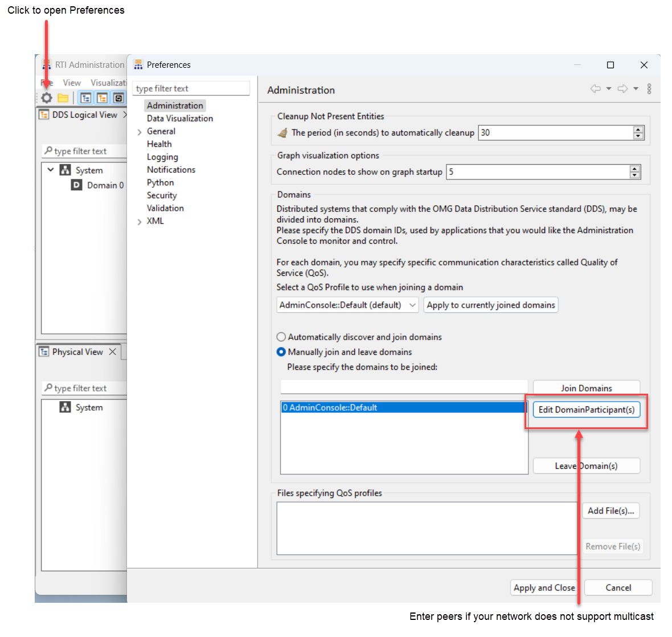The image size is (672, 637).
Task: Click Edit DomainParticipant(s)
Action: (587, 410)
